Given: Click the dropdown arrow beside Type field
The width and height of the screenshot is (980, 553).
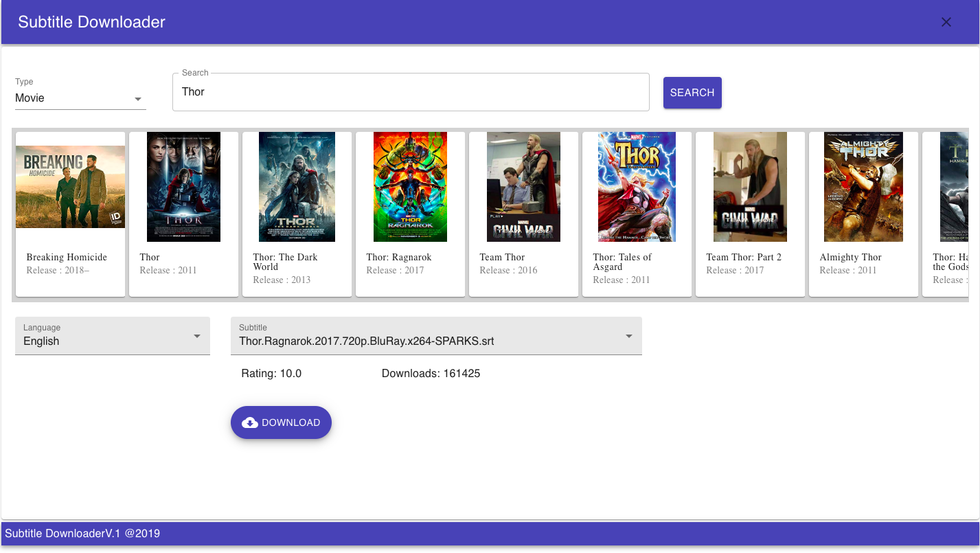Looking at the screenshot, I should (x=138, y=99).
